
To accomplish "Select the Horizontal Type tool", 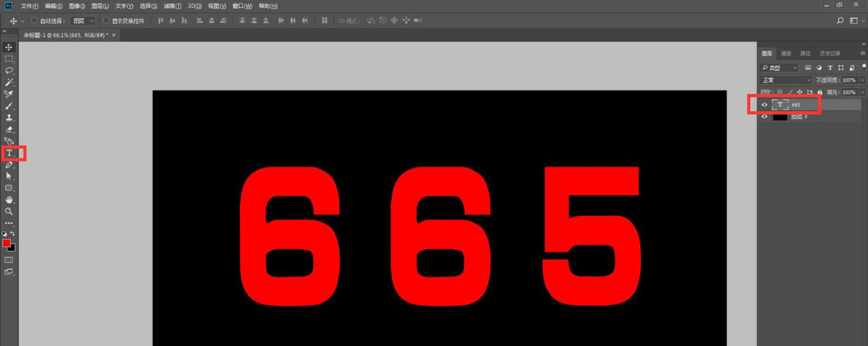I will (9, 153).
